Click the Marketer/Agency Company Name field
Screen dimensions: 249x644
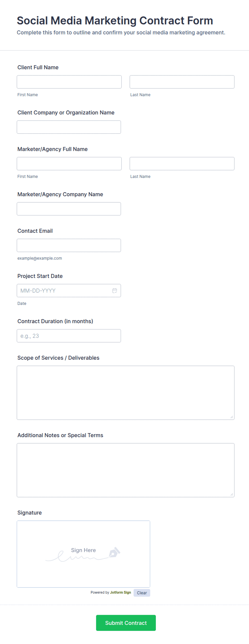[x=69, y=209]
